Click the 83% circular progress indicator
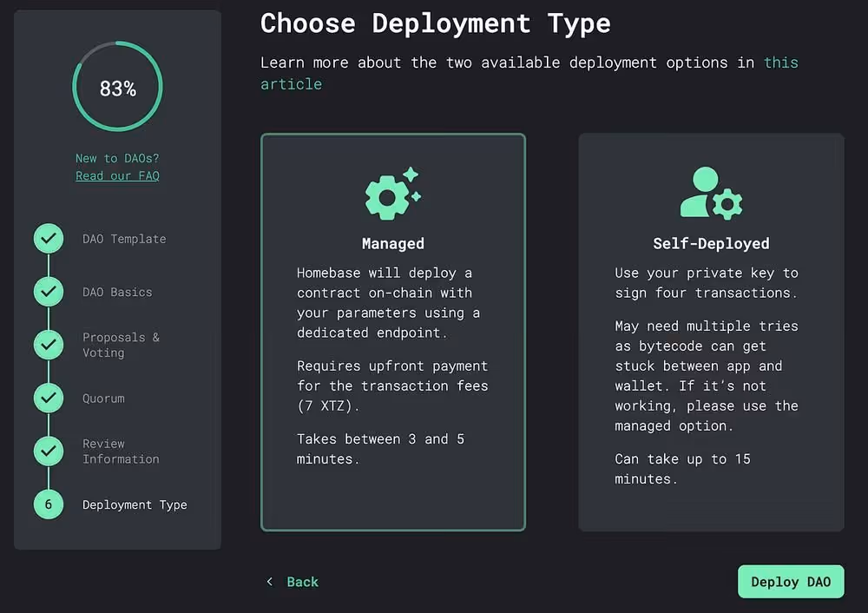The width and height of the screenshot is (868, 613). coord(117,88)
